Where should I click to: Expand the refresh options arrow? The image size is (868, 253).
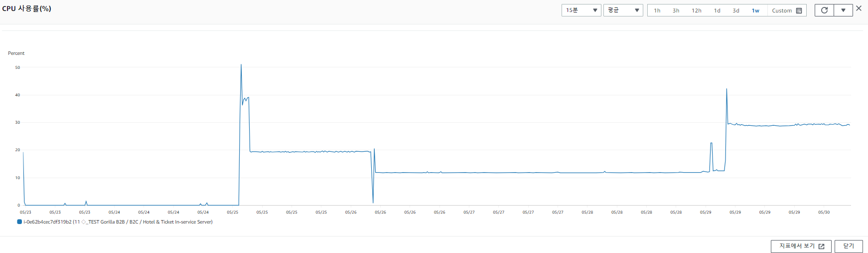pyautogui.click(x=843, y=10)
